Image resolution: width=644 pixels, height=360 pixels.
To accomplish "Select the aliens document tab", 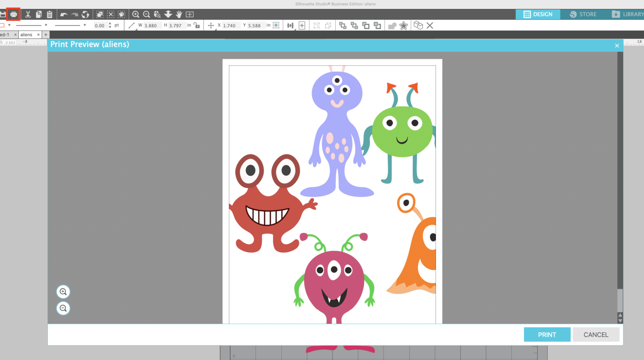I will click(x=26, y=35).
